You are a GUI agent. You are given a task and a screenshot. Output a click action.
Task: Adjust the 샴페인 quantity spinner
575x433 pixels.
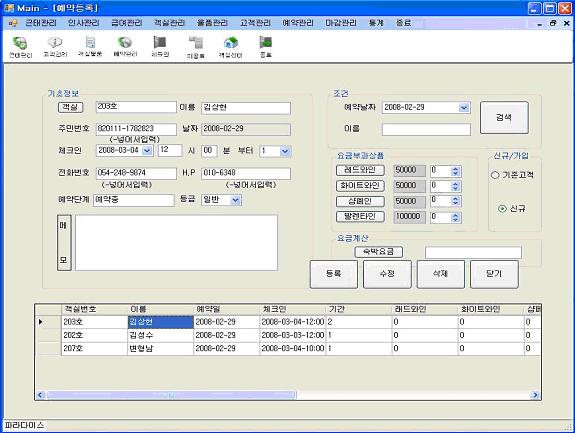tap(455, 201)
